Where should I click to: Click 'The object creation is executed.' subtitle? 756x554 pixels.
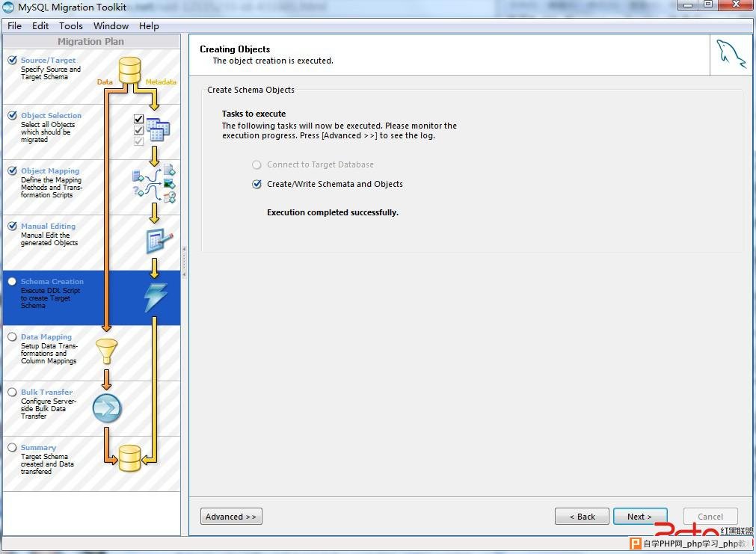pos(273,61)
